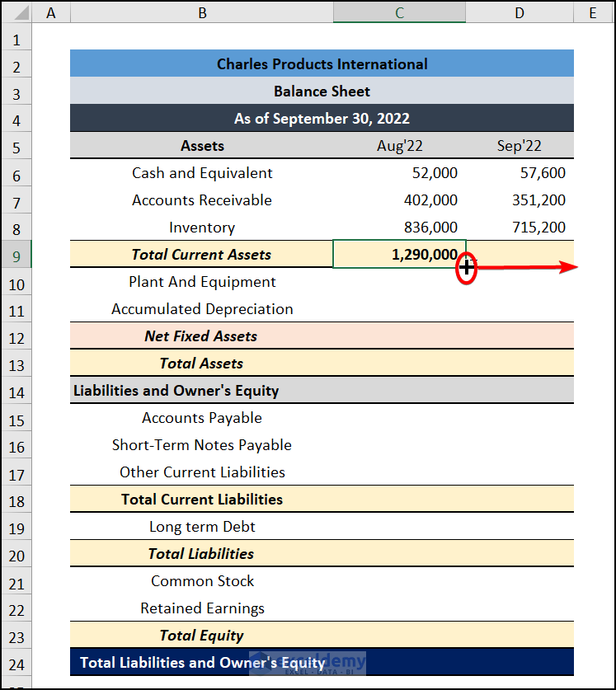
Task: Click the Aug'22 column heading
Action: (399, 145)
